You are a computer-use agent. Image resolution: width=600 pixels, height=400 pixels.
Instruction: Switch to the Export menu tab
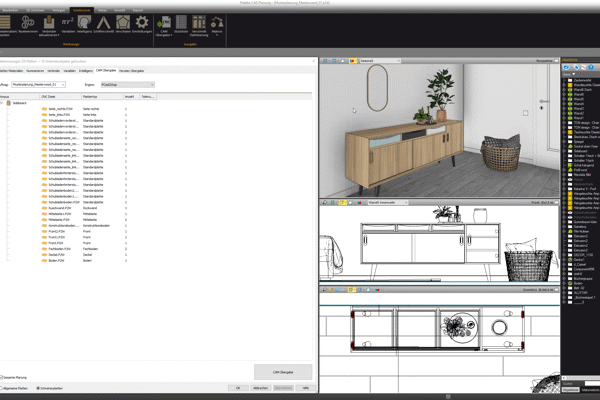137,10
